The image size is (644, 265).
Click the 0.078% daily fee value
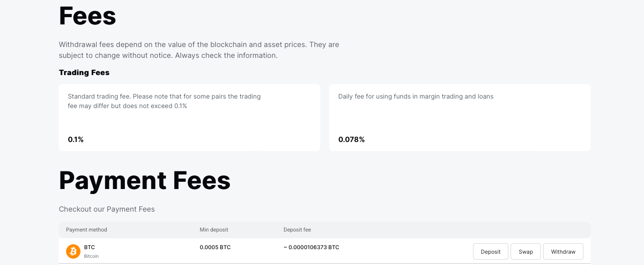pos(351,139)
